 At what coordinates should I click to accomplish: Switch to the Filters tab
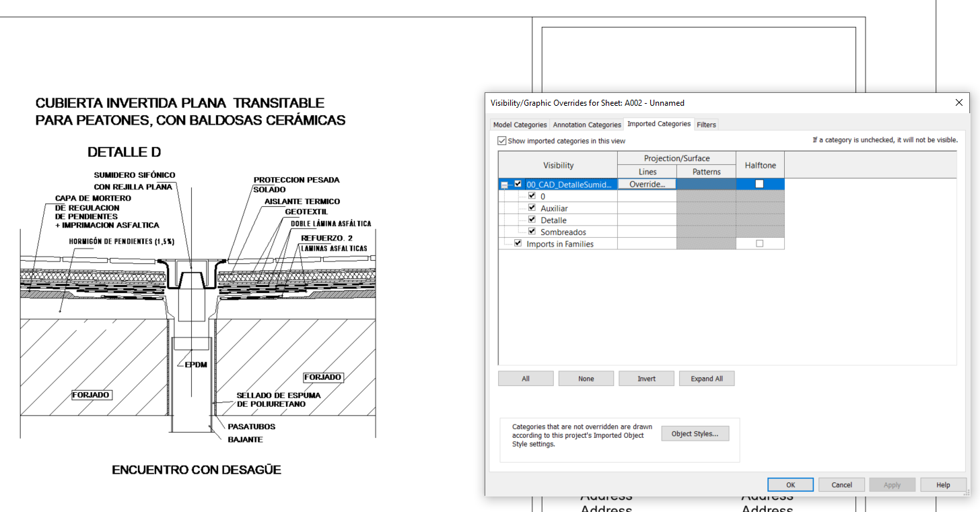[706, 125]
